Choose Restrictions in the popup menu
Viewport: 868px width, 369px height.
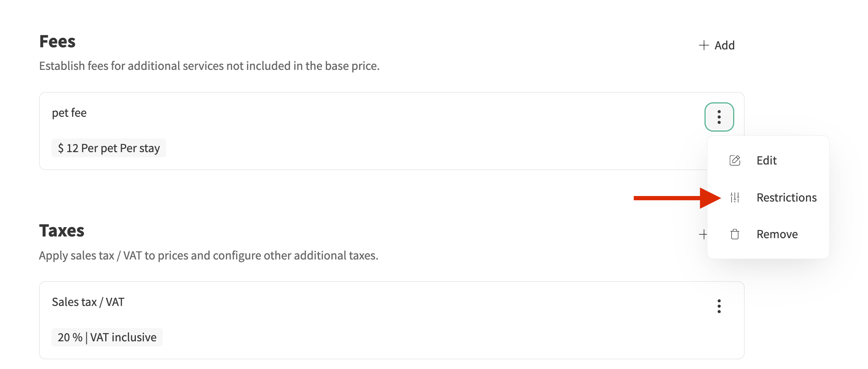click(786, 198)
